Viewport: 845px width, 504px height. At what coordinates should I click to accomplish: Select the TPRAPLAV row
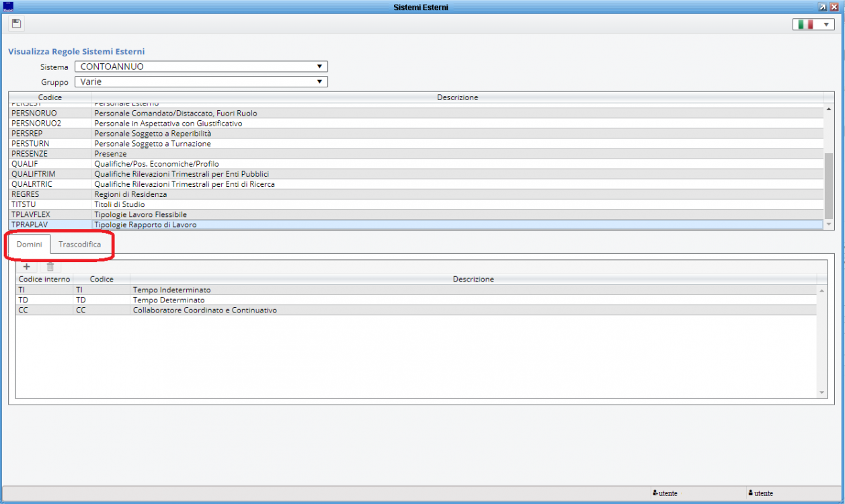click(416, 224)
